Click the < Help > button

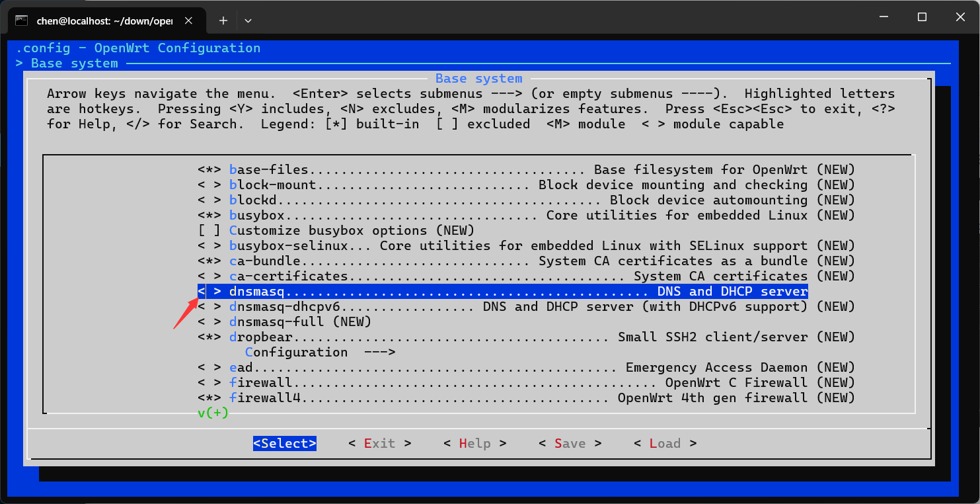(x=475, y=444)
